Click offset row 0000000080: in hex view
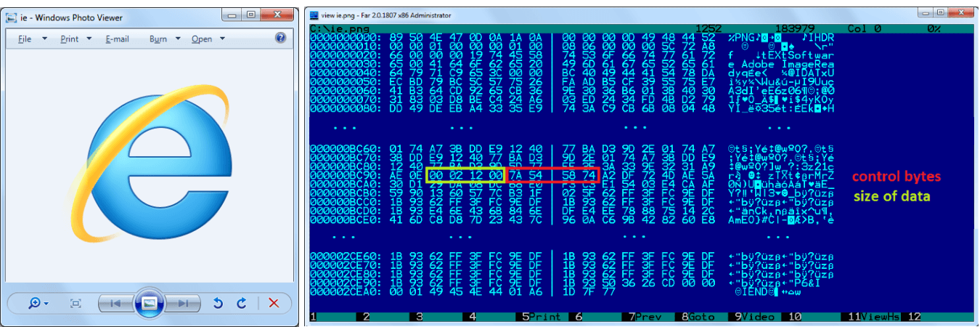Viewport: 980px width, 327px height. 346,108
